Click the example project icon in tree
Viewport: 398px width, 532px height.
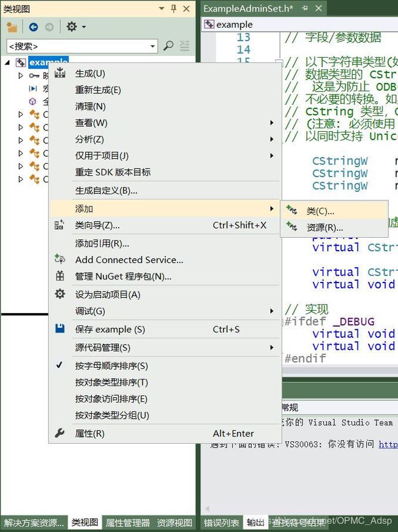point(21,63)
